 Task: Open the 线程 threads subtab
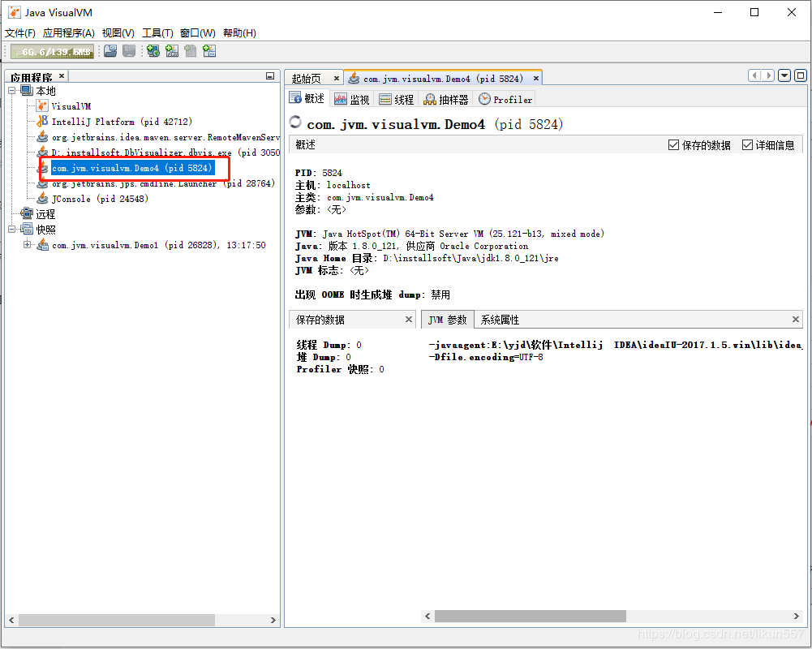(396, 99)
